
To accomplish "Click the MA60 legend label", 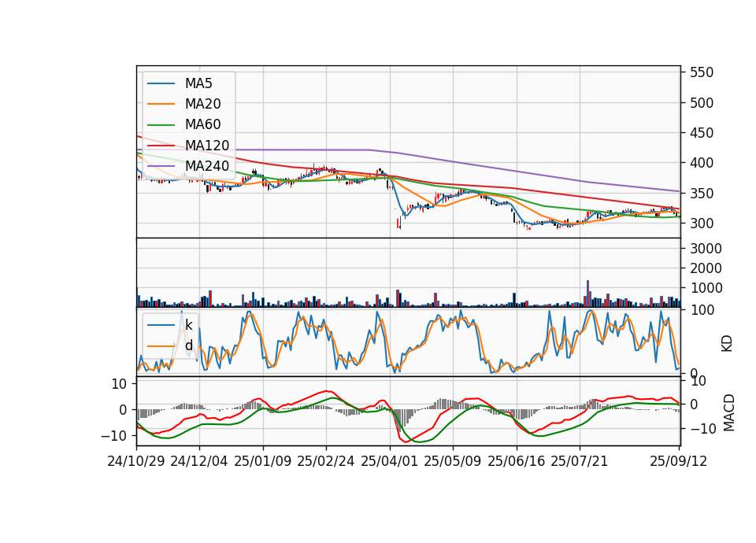I will 202,125.
